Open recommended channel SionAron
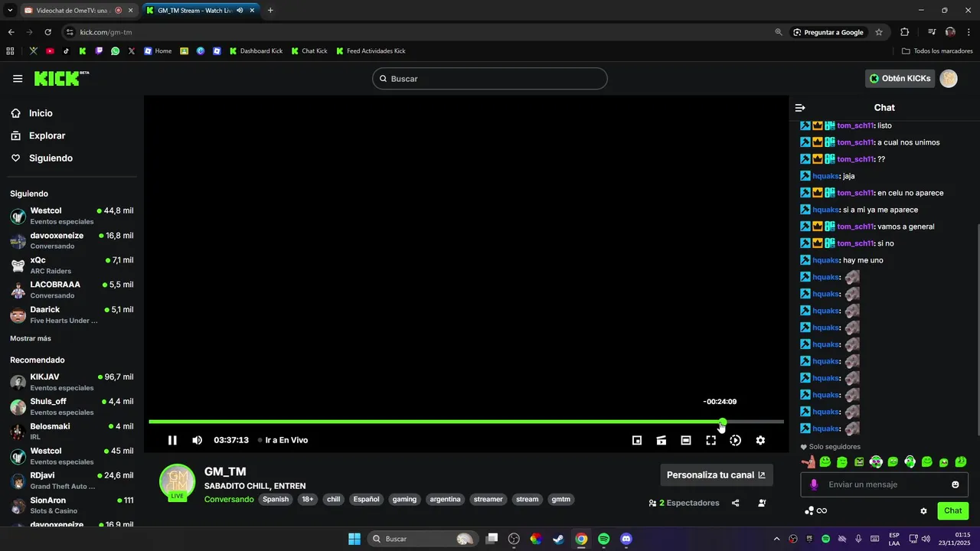 [72, 505]
